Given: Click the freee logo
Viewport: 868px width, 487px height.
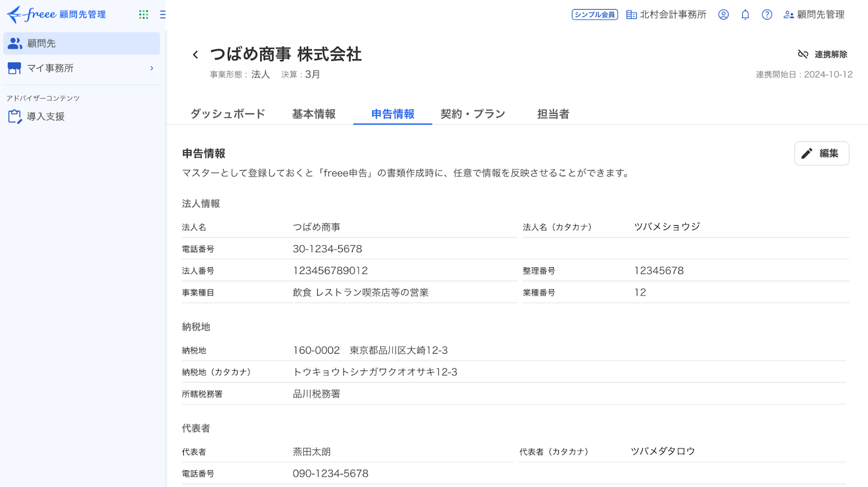Looking at the screenshot, I should [x=56, y=15].
